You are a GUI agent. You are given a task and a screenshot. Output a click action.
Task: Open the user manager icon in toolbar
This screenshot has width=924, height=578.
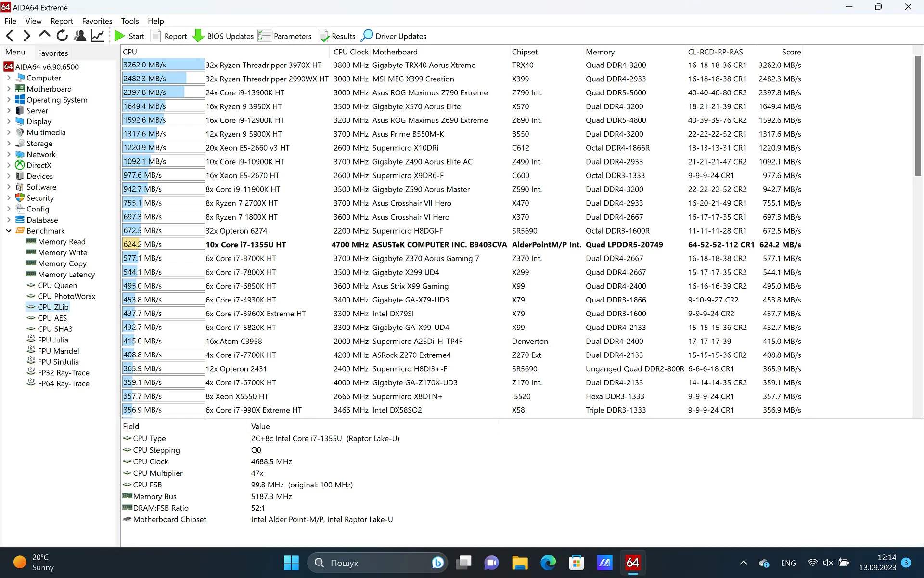(x=80, y=36)
